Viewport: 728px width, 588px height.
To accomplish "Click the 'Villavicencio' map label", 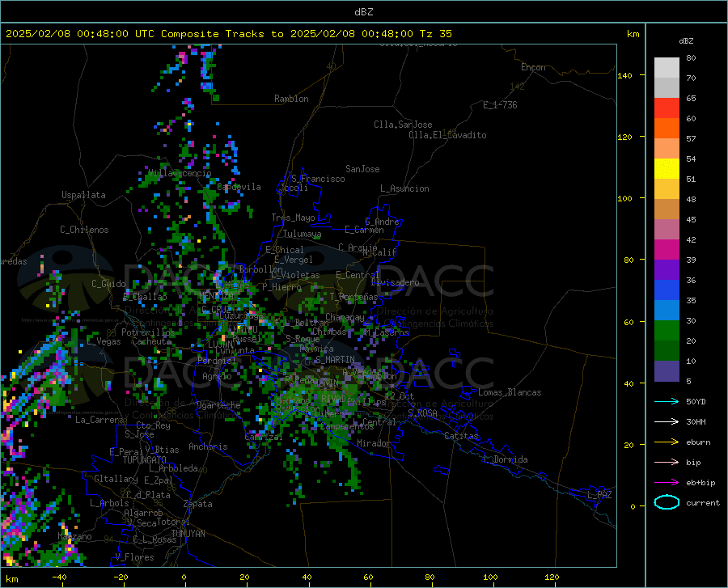I will (x=180, y=173).
